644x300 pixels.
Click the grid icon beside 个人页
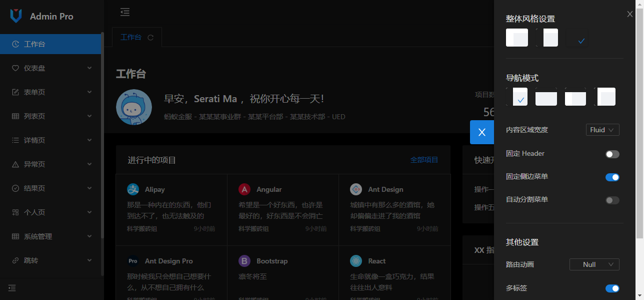tap(15, 212)
